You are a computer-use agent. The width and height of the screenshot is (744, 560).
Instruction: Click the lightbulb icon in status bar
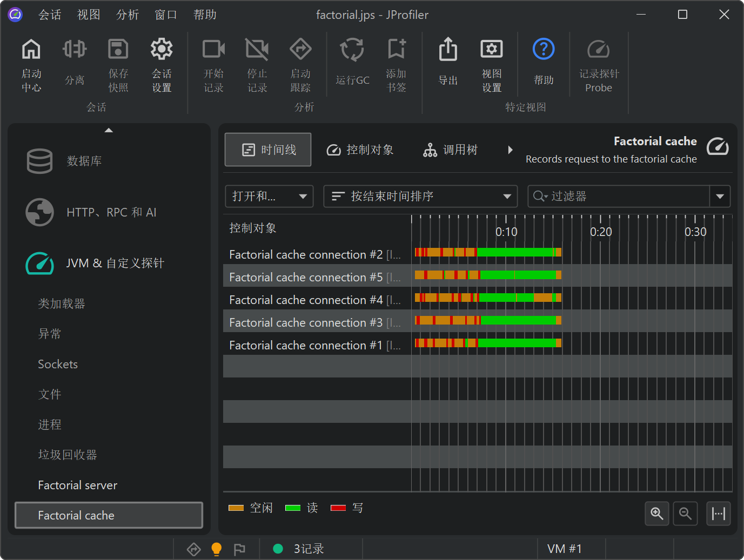pos(216,549)
